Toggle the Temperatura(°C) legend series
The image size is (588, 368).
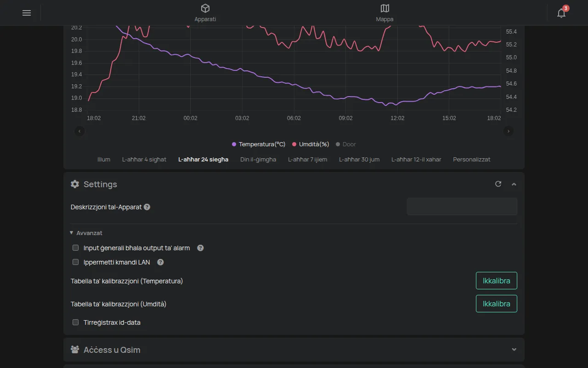(x=259, y=144)
